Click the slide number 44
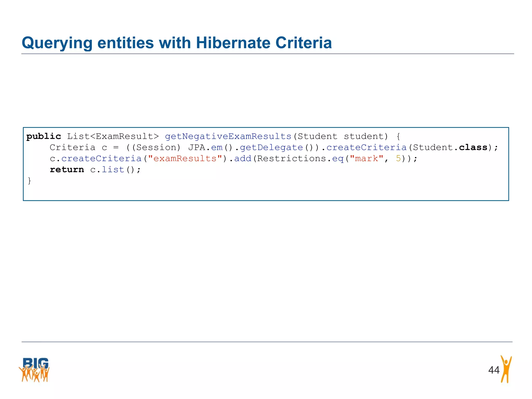 494,370
